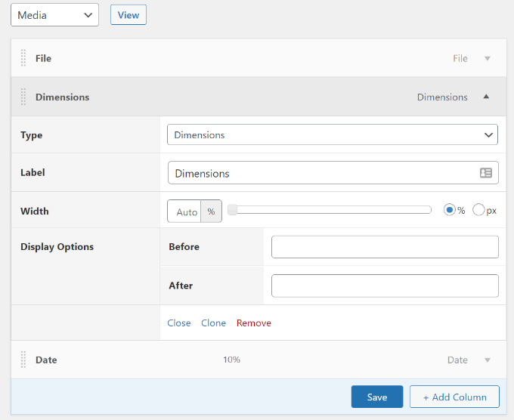The height and width of the screenshot is (420, 514).
Task: Click the Width slider handle
Action: pyautogui.click(x=233, y=210)
